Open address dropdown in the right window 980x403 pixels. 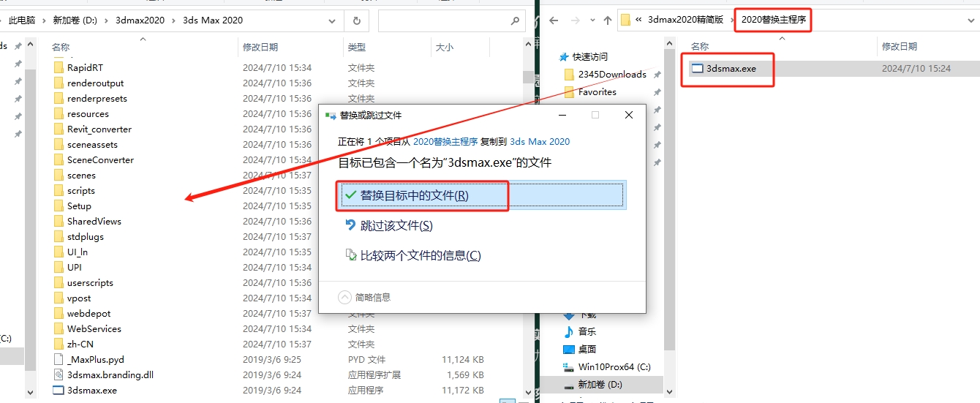pos(971,20)
